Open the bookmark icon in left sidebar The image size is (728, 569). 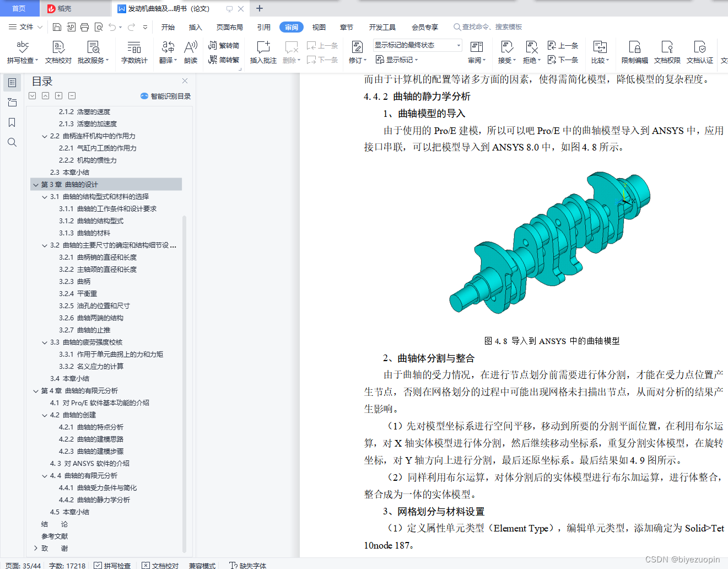coord(12,122)
